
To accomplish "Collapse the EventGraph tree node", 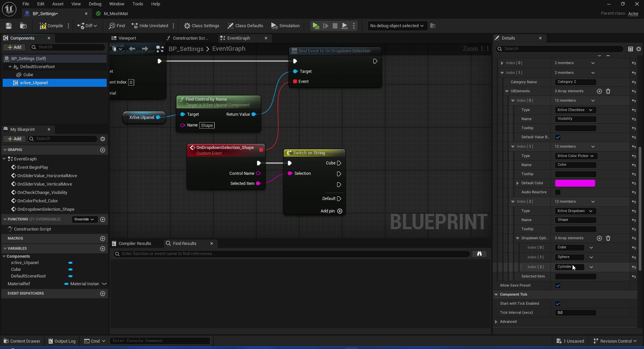I will 4,159.
